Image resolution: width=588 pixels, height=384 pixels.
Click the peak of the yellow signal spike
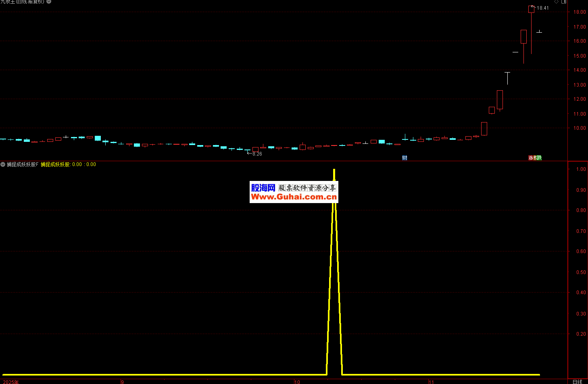(x=334, y=170)
